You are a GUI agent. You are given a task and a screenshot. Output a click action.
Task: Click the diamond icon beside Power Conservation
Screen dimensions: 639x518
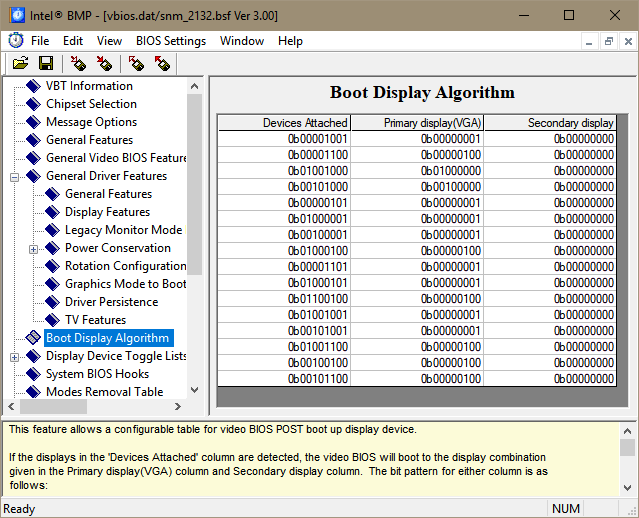53,248
